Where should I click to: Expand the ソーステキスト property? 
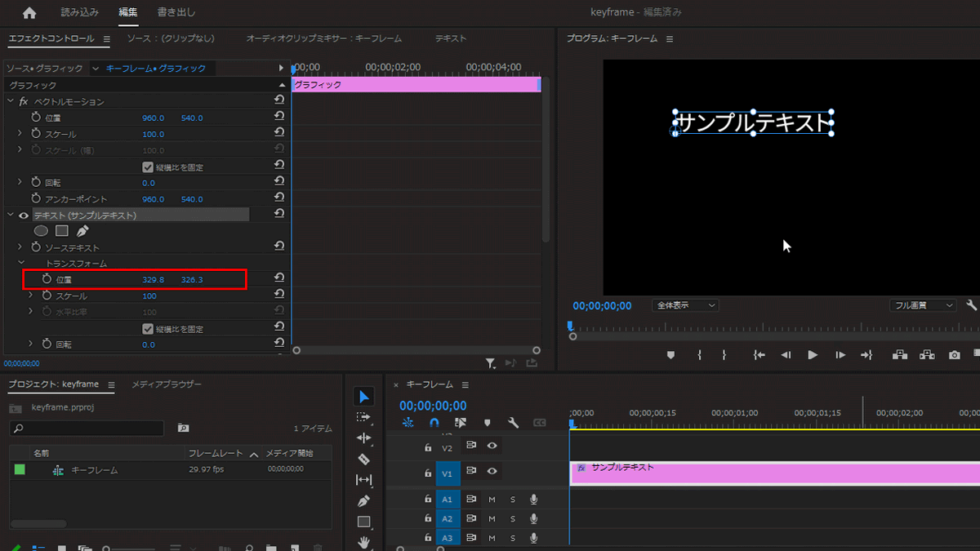pos(20,247)
